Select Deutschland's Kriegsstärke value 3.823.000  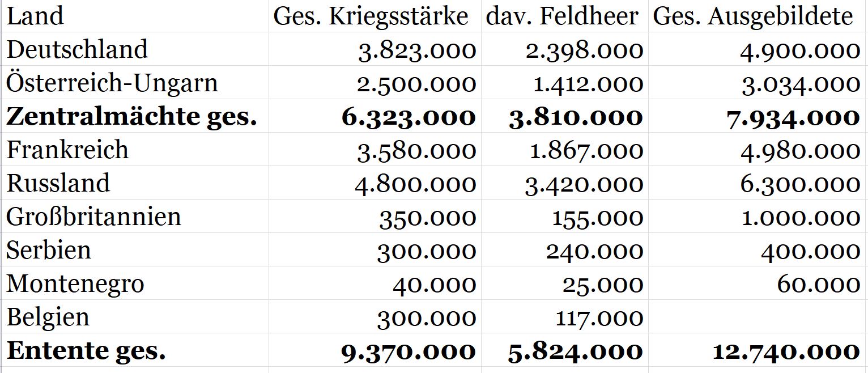tap(417, 51)
